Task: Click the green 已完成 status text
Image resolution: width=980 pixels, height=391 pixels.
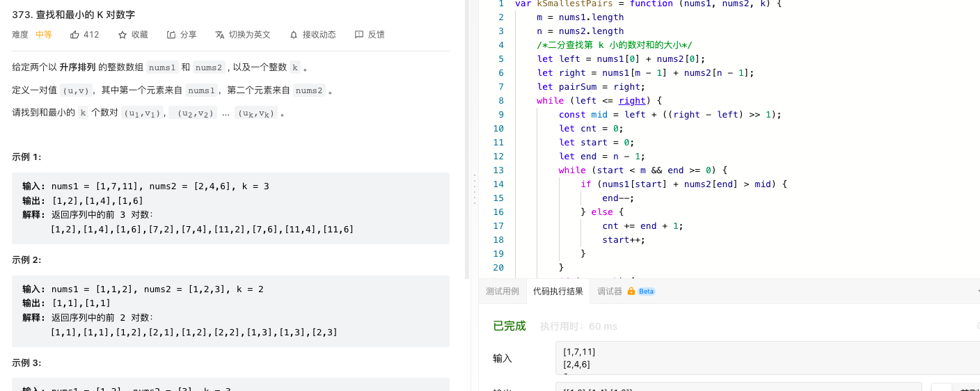Action: [509, 326]
